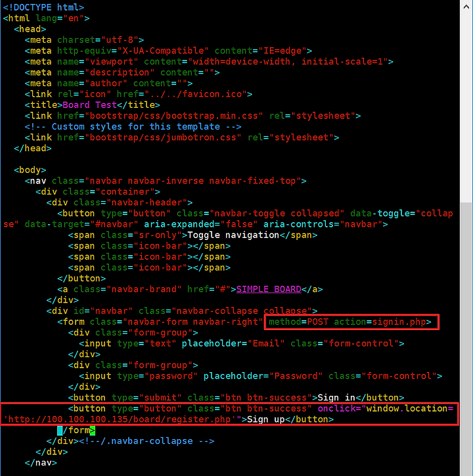Click the meta name="author" line
The width and height of the screenshot is (473, 476).
pyautogui.click(x=108, y=83)
